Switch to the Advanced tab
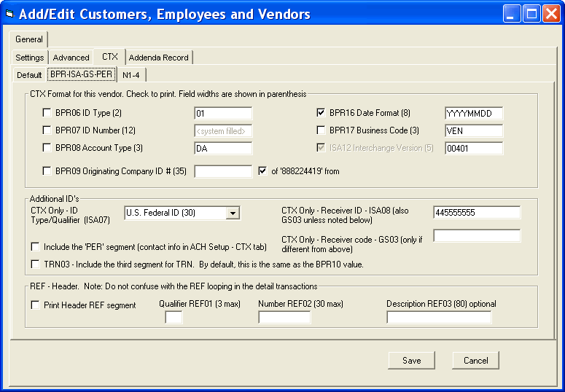 [71, 58]
